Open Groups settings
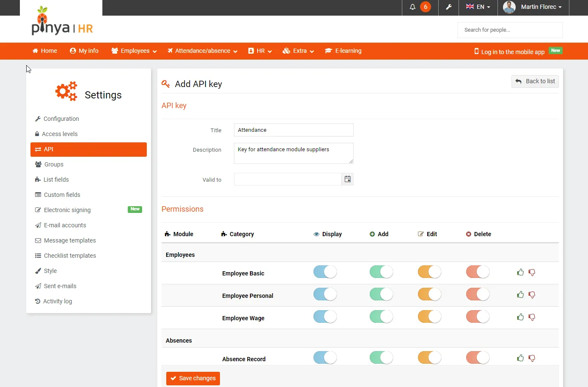The image size is (588, 387). [x=88, y=164]
